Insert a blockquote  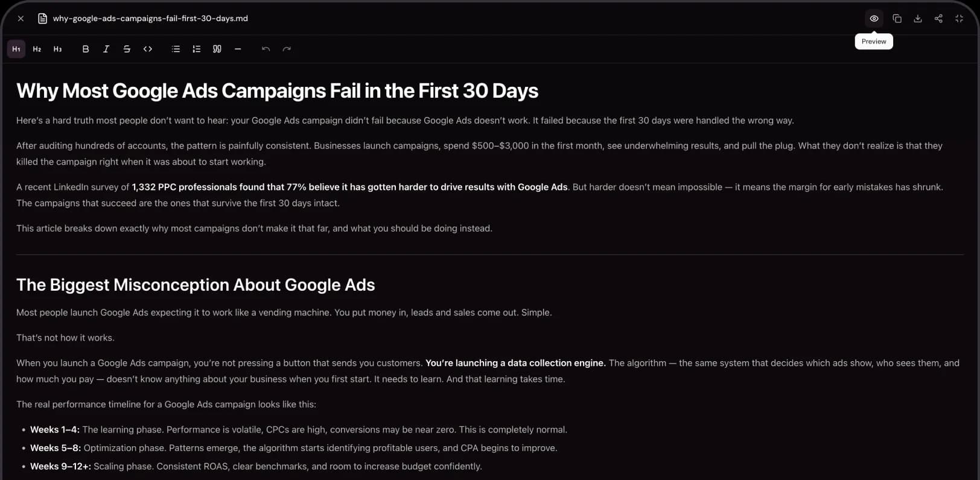(217, 49)
